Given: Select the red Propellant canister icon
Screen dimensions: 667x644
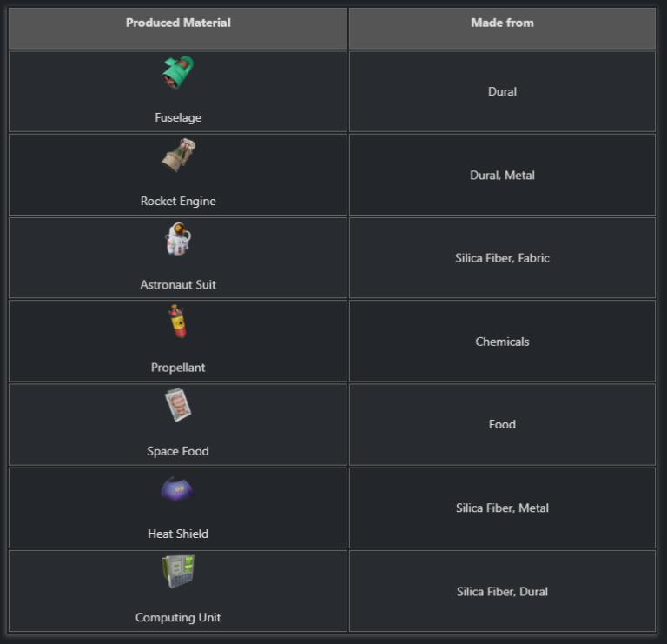Looking at the screenshot, I should coord(178,322).
